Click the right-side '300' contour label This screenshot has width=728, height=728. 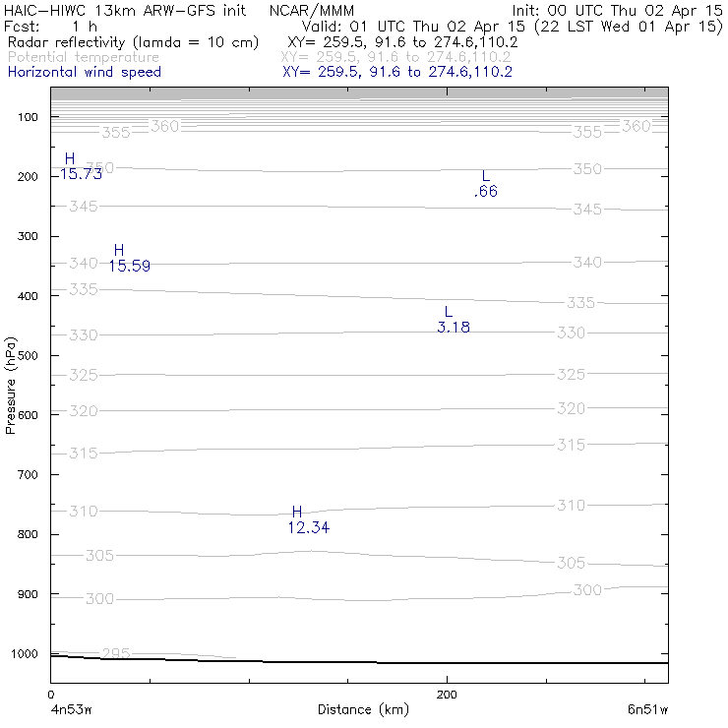point(587,590)
